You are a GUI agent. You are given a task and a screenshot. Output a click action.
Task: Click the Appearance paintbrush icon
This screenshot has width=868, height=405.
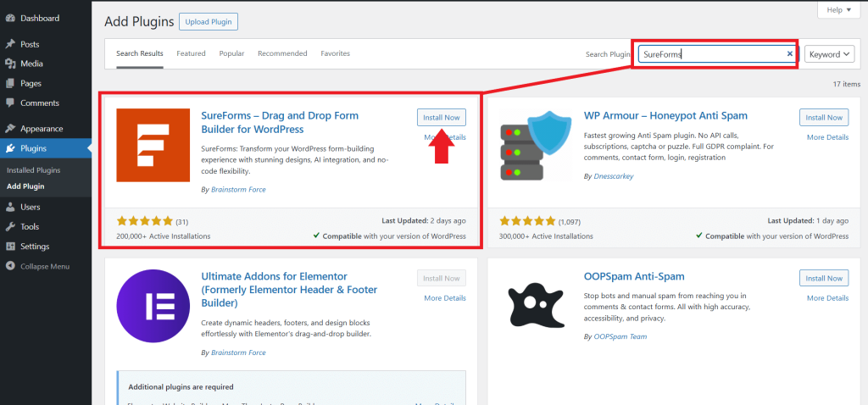coord(10,128)
